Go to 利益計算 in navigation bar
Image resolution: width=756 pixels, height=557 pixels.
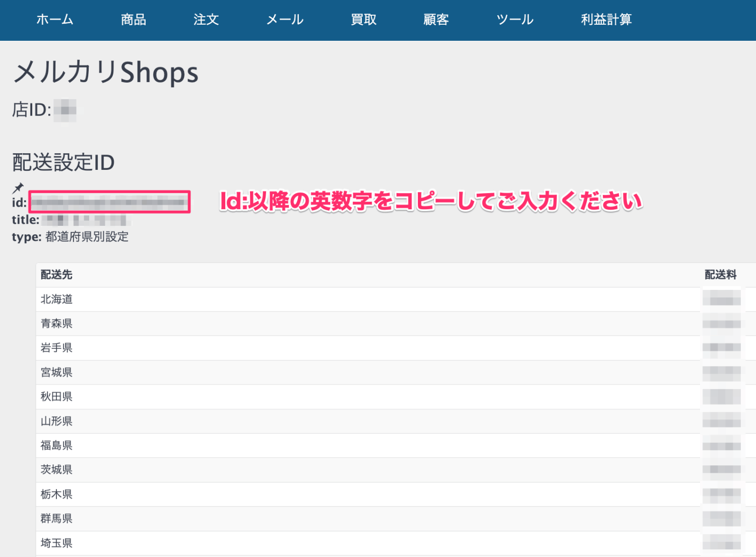pos(606,20)
